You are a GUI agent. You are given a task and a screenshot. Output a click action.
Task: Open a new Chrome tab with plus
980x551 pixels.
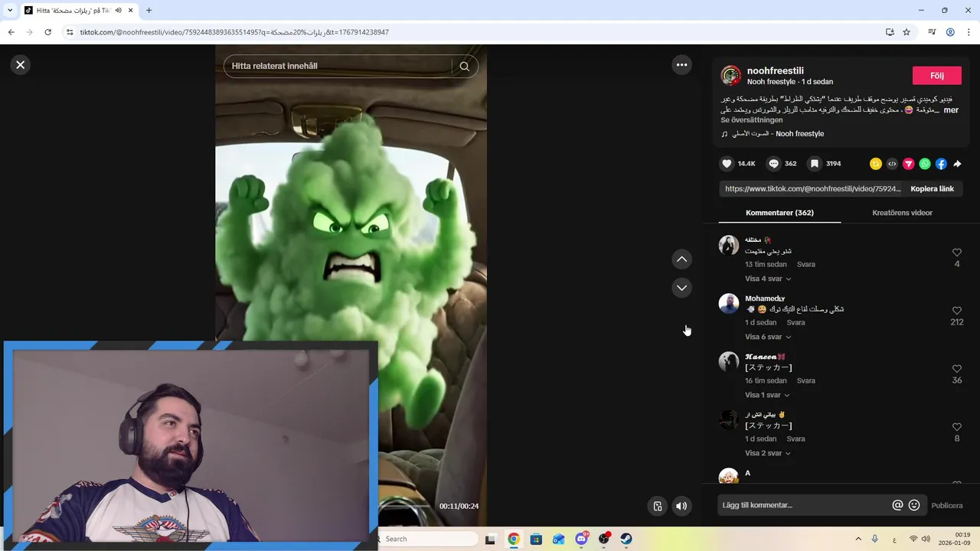(x=149, y=11)
